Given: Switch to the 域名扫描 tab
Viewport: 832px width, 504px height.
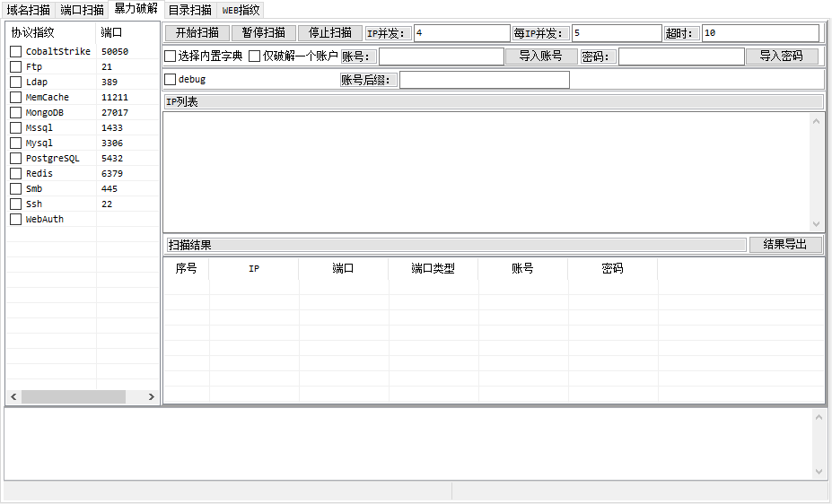Looking at the screenshot, I should tap(28, 10).
